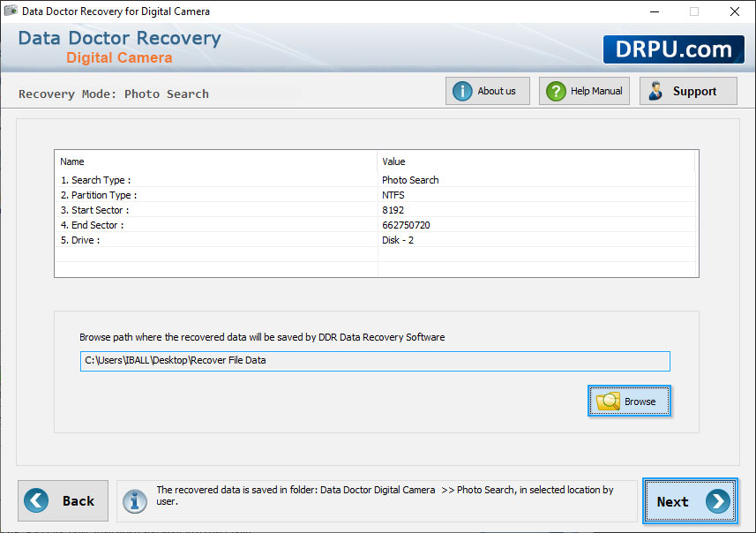
Task: Click the green Help Manual question icon
Action: tap(556, 91)
